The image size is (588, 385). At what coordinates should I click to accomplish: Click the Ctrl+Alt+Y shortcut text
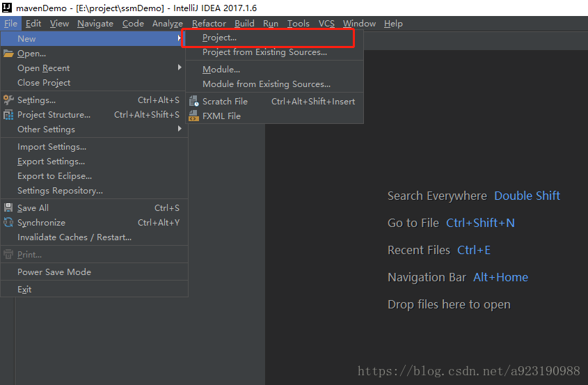[159, 223]
